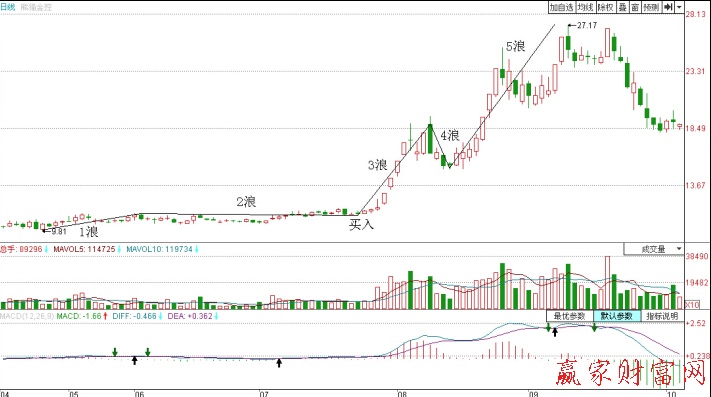711x397 pixels.
Task: Open the 成交量 indicator dropdown
Action: (653, 249)
